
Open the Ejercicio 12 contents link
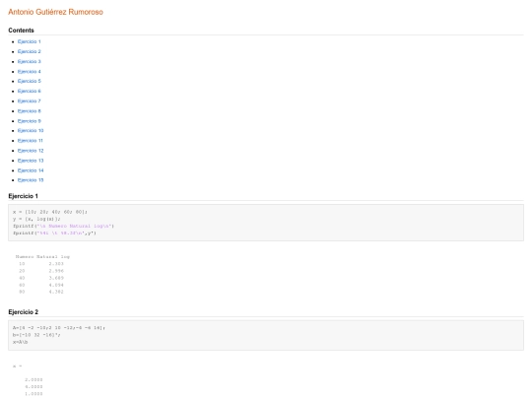tap(31, 151)
